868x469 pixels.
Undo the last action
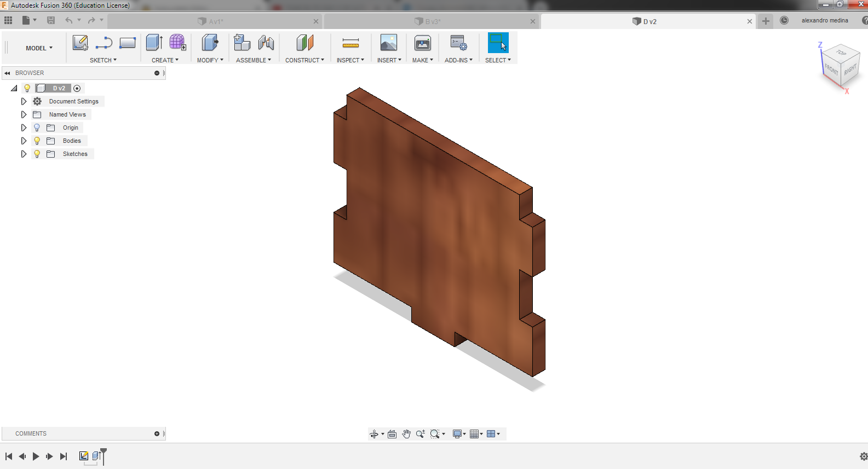click(x=68, y=20)
